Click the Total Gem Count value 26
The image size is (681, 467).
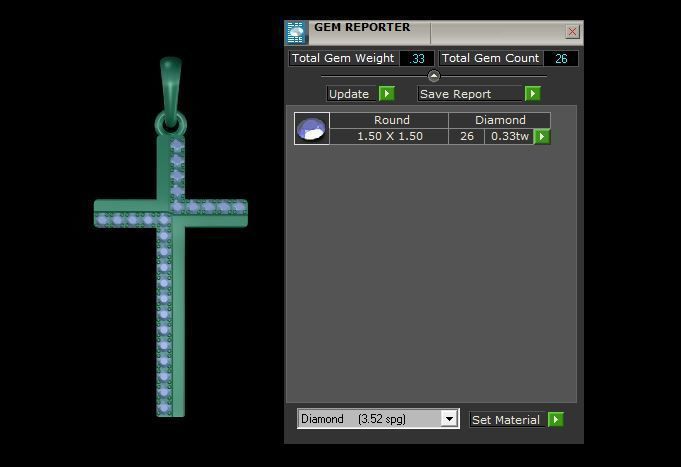[x=561, y=59]
